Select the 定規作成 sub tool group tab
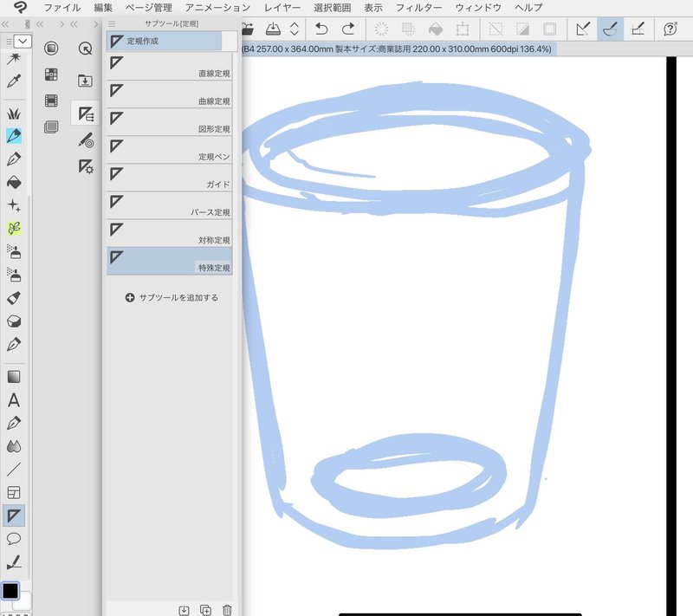Screen dimensions: 693x616 point(164,41)
